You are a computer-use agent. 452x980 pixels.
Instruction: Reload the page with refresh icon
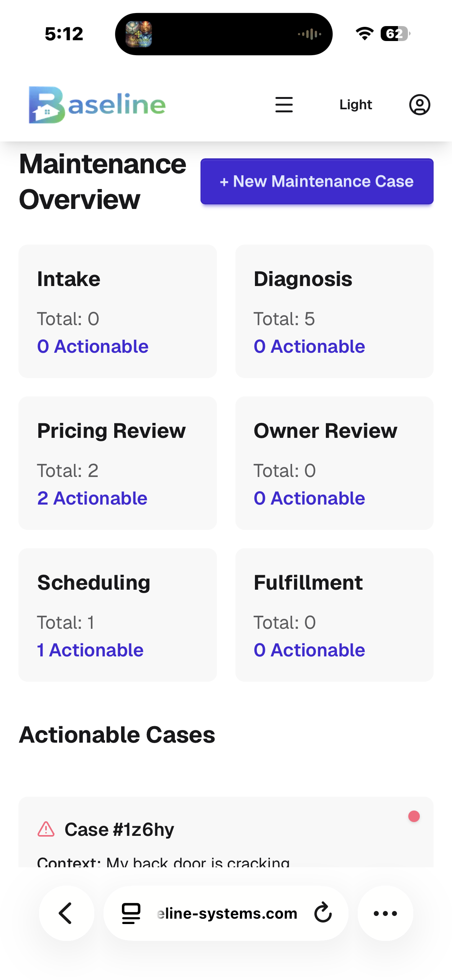[323, 913]
